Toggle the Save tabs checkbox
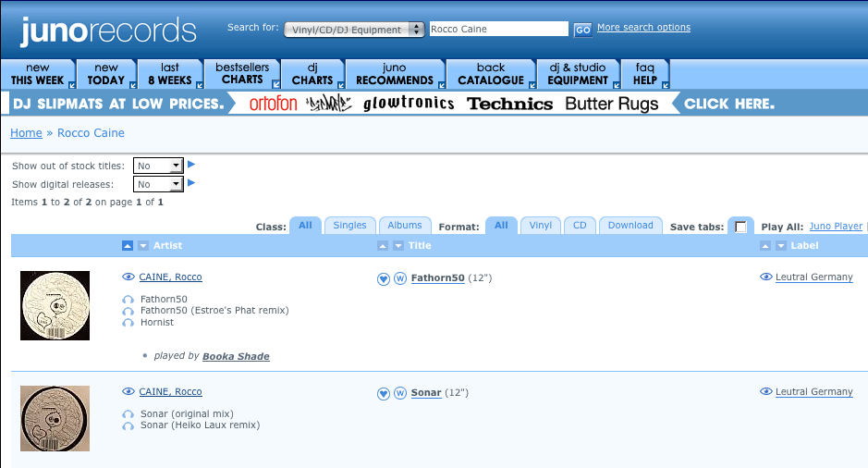 (740, 227)
